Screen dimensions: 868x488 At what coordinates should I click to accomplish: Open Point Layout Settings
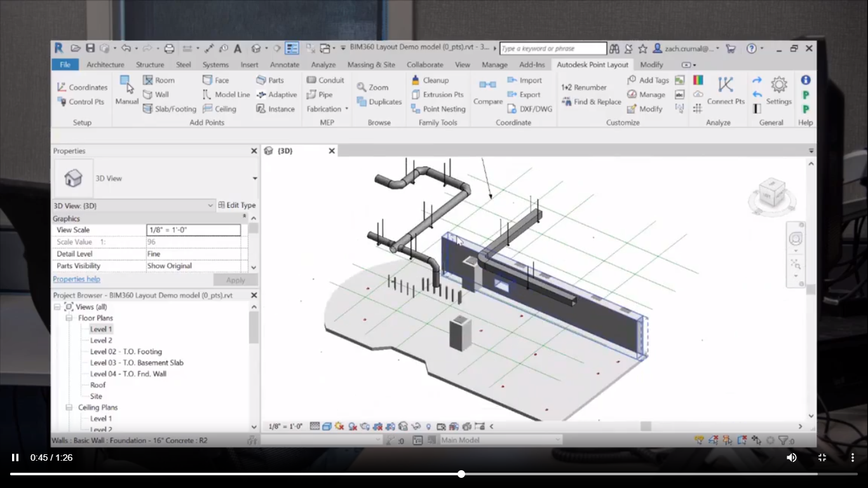coord(779,91)
